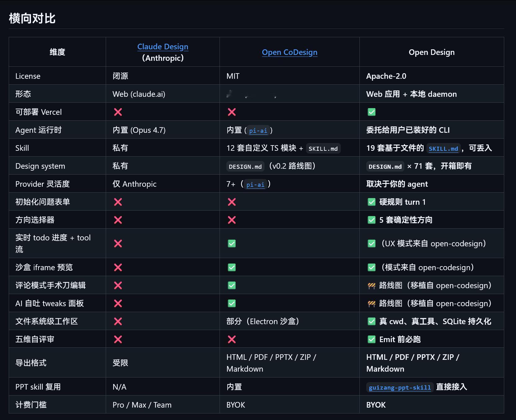Click the green check under Open CoDesign for 沙盒 iframe 预览
Screen dimensions: 516x420
(232, 267)
